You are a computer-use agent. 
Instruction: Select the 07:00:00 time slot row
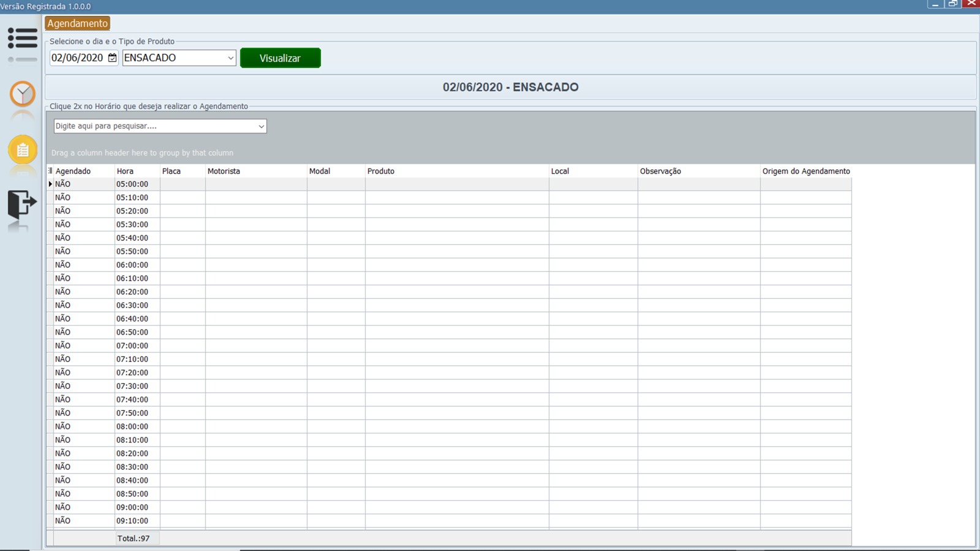pos(132,345)
